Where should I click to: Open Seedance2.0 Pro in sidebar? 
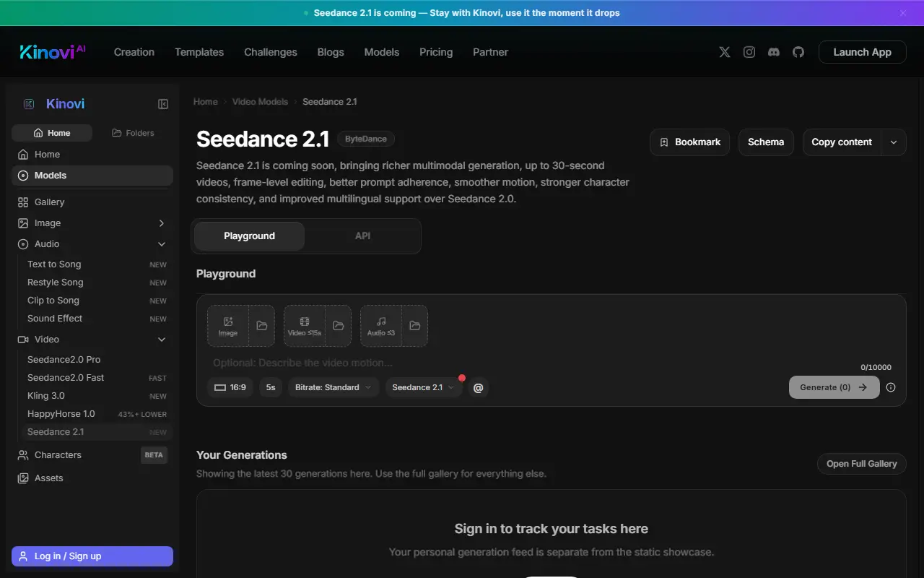pyautogui.click(x=97, y=360)
